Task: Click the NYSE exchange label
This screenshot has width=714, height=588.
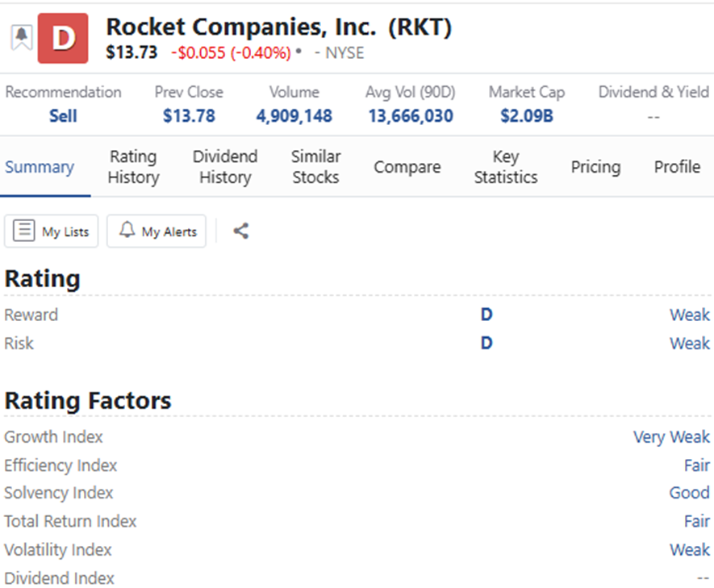Action: click(344, 52)
